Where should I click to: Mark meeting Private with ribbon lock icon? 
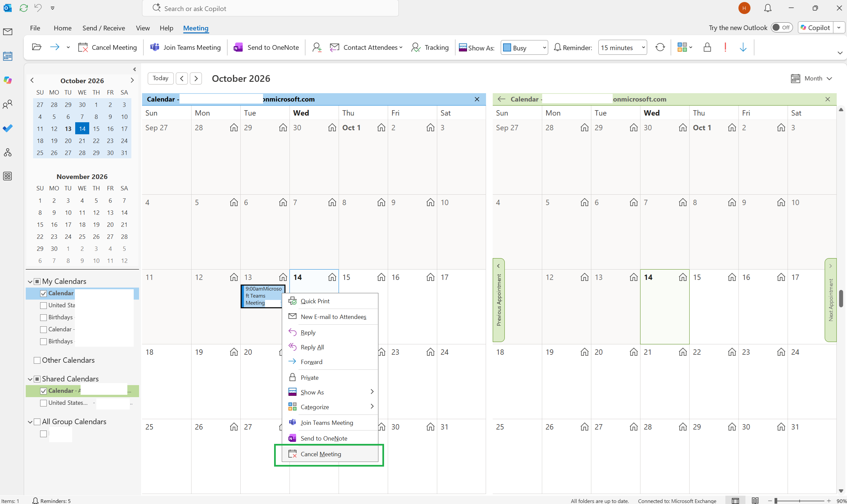[707, 47]
